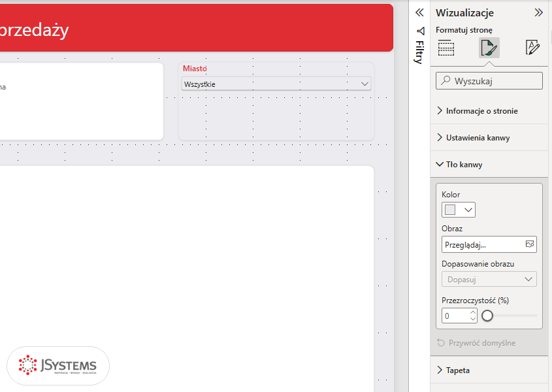Click the image browse icon in Obraz field

(530, 244)
